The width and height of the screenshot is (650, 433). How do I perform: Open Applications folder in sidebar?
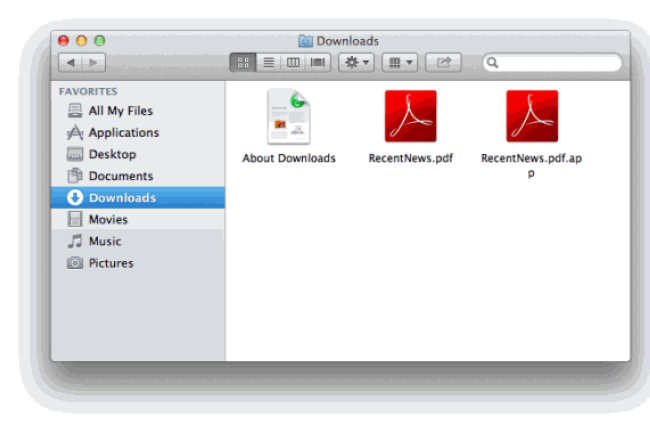(123, 133)
